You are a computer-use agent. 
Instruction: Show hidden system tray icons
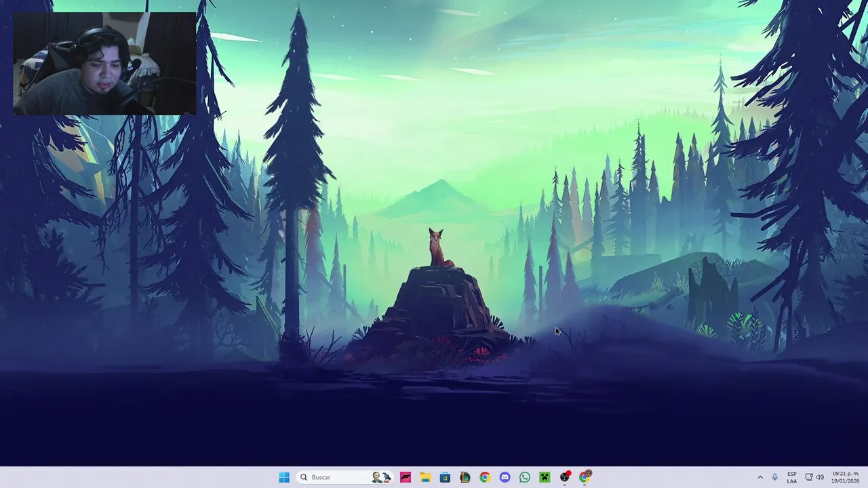pos(760,477)
